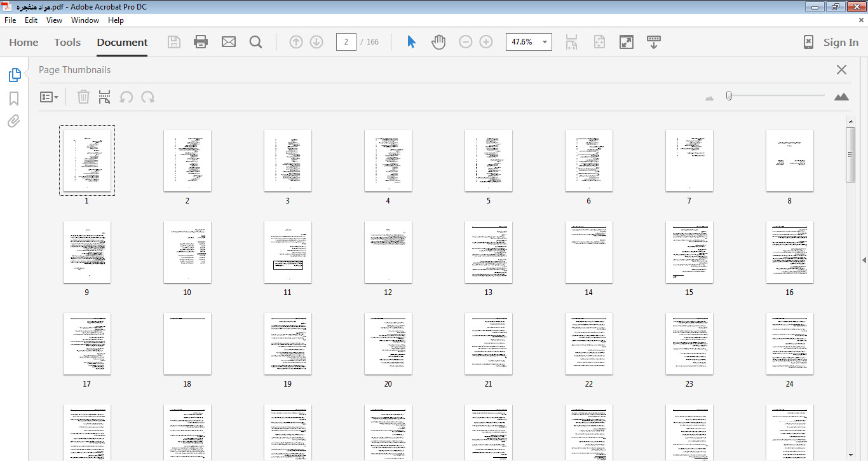Click the Sign In link
The image size is (868, 461).
tap(841, 42)
